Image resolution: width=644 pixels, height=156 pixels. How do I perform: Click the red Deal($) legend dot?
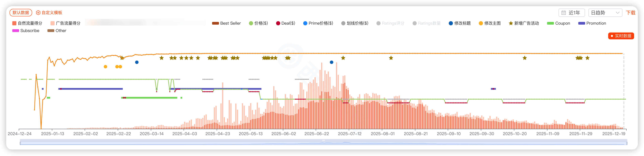click(278, 23)
